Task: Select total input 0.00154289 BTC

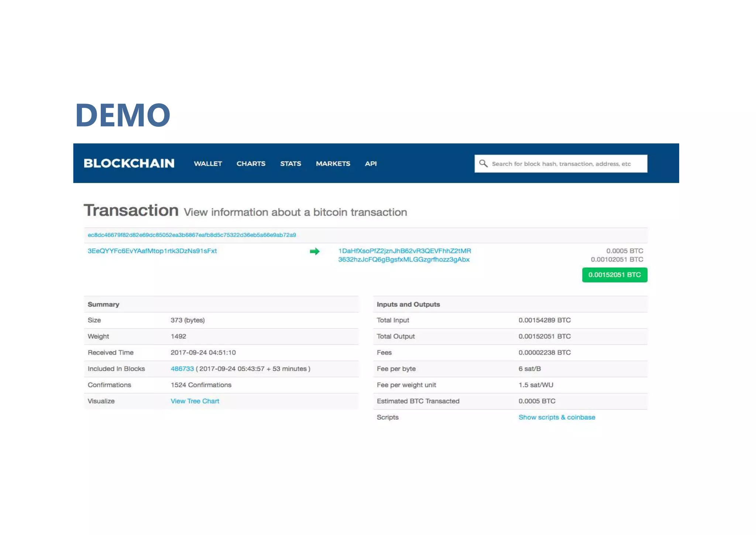Action: tap(544, 320)
